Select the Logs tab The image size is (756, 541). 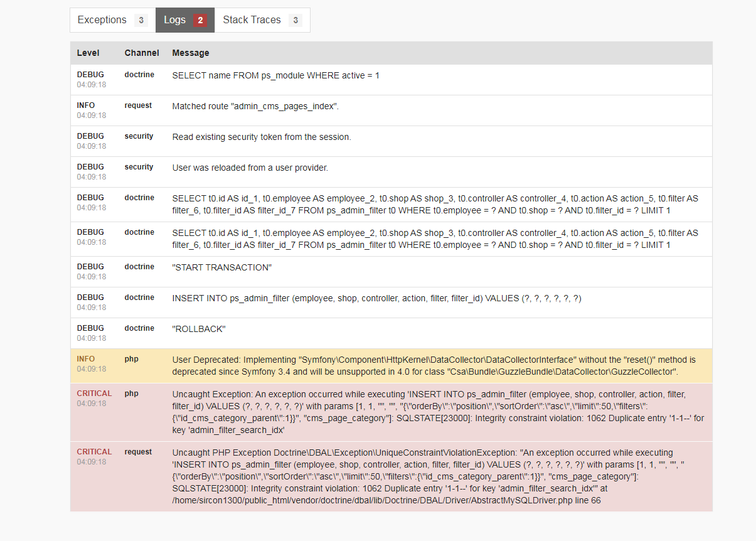point(185,20)
